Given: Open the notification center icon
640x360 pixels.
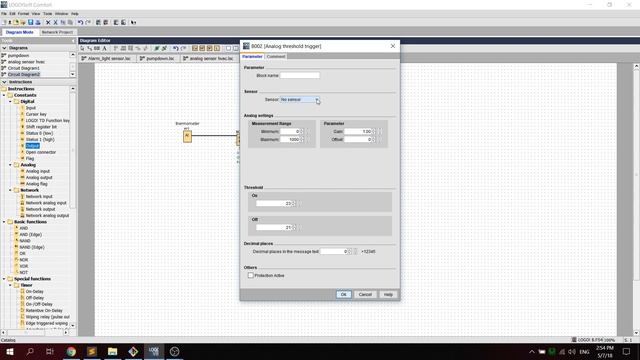Looking at the screenshot, I should coord(627,351).
